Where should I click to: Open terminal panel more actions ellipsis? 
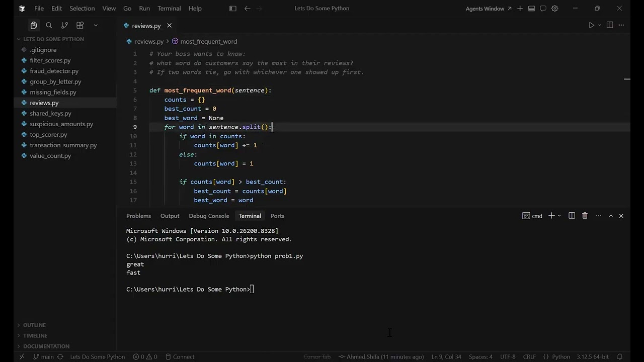point(598,216)
